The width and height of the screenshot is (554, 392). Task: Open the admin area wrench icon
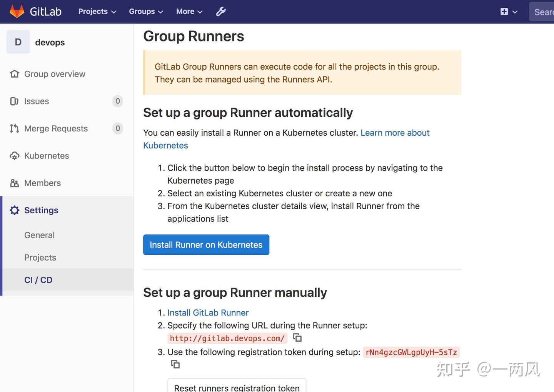[220, 12]
